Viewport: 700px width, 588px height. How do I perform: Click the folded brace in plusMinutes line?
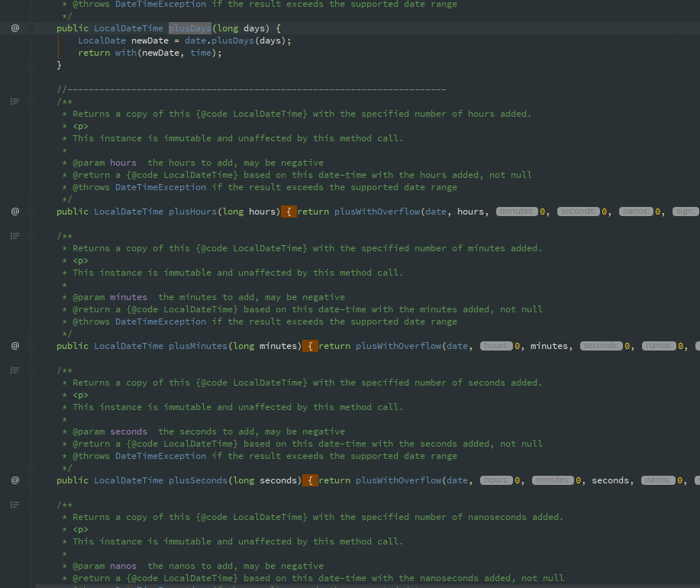coord(310,346)
